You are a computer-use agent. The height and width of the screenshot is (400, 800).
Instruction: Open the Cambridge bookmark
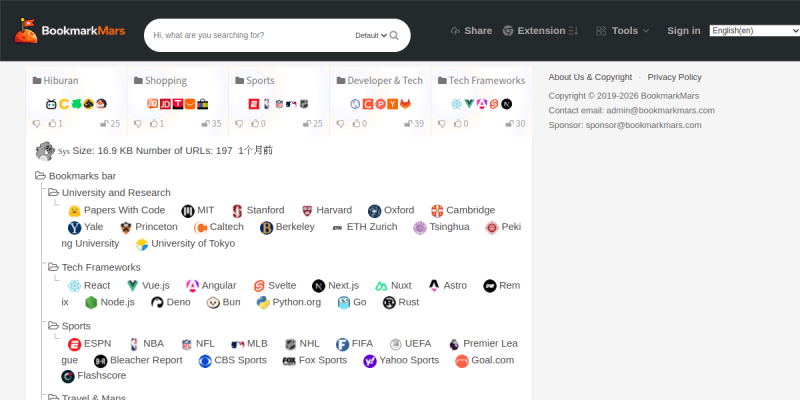pyautogui.click(x=463, y=210)
